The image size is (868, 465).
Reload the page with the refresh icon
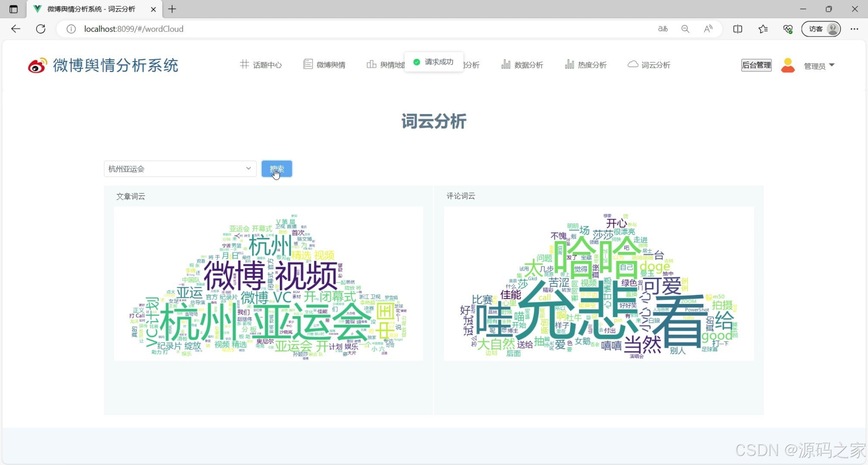[x=41, y=29]
